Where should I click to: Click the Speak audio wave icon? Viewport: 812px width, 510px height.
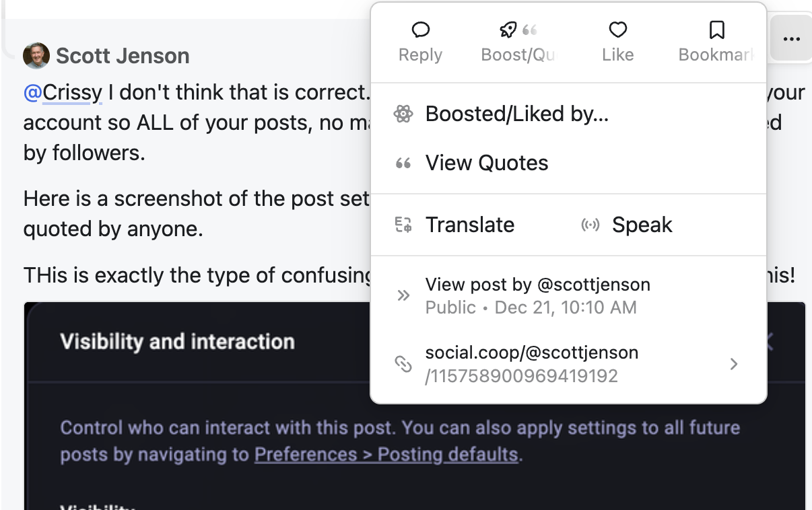[590, 225]
